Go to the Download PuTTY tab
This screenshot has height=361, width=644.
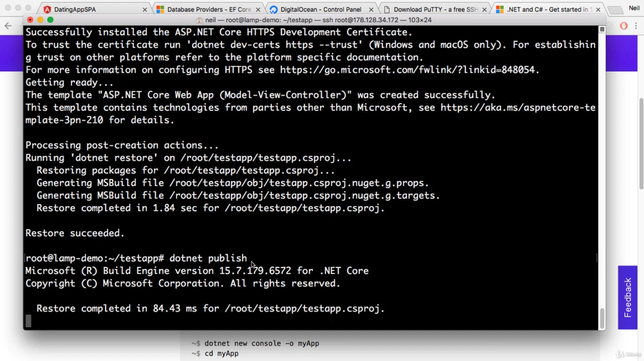pyautogui.click(x=431, y=10)
